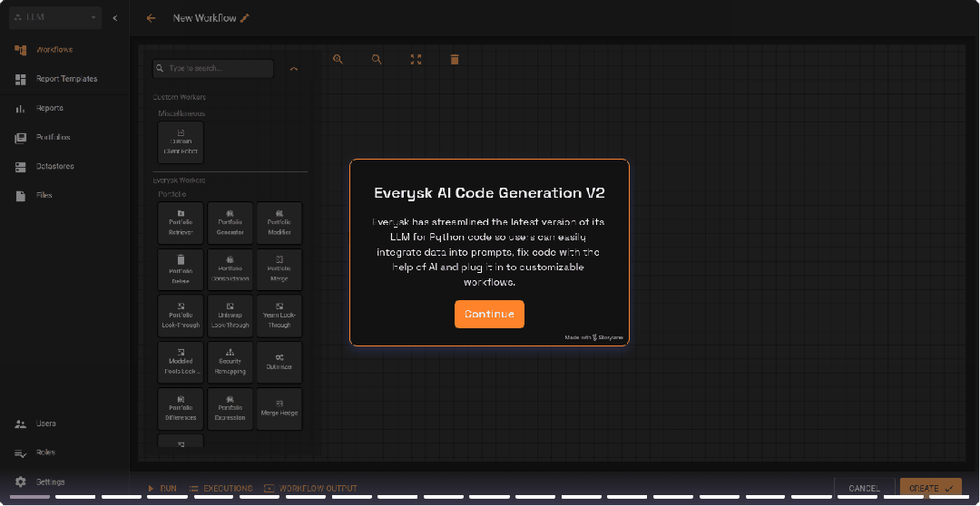The height and width of the screenshot is (506, 980).
Task: Select the Portfolio Expression worker
Action: (x=230, y=409)
